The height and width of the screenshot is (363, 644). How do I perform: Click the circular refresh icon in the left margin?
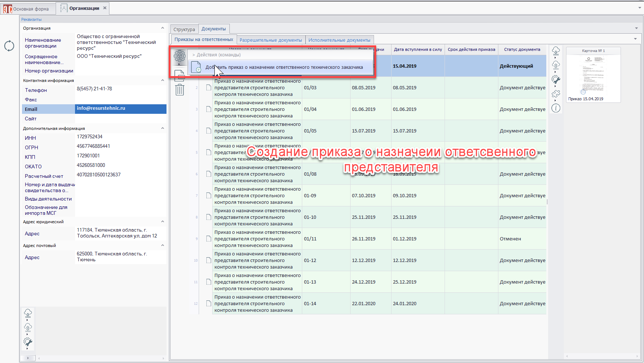click(9, 46)
